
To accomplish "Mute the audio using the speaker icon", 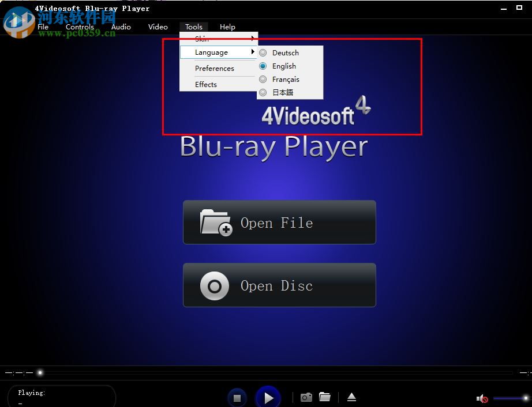I will point(481,398).
